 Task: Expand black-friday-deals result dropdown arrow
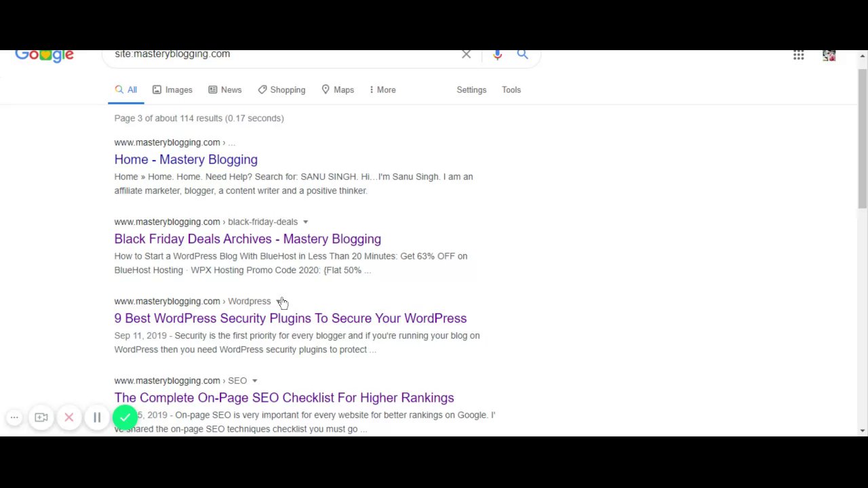[x=305, y=222]
